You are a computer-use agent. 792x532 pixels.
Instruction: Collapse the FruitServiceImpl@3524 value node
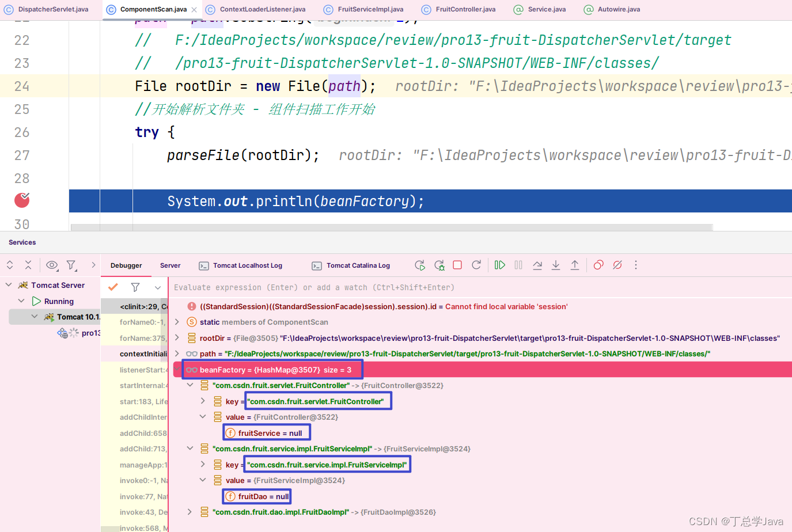pyautogui.click(x=203, y=480)
